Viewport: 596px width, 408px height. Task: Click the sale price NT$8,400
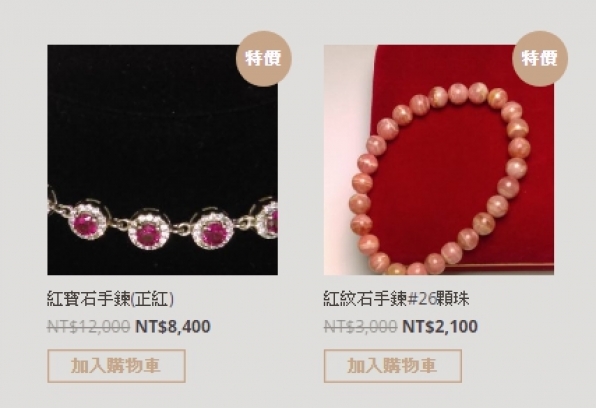173,327
